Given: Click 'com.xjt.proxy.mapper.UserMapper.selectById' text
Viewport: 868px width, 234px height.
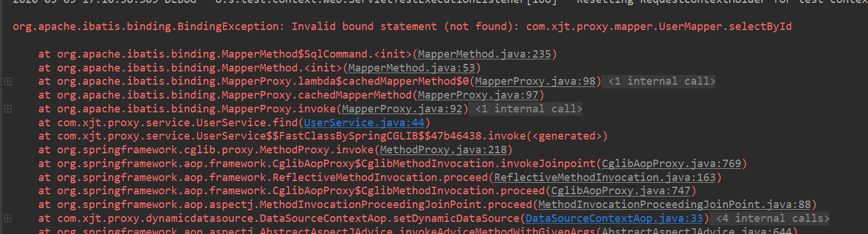Looking at the screenshot, I should tap(659, 27).
